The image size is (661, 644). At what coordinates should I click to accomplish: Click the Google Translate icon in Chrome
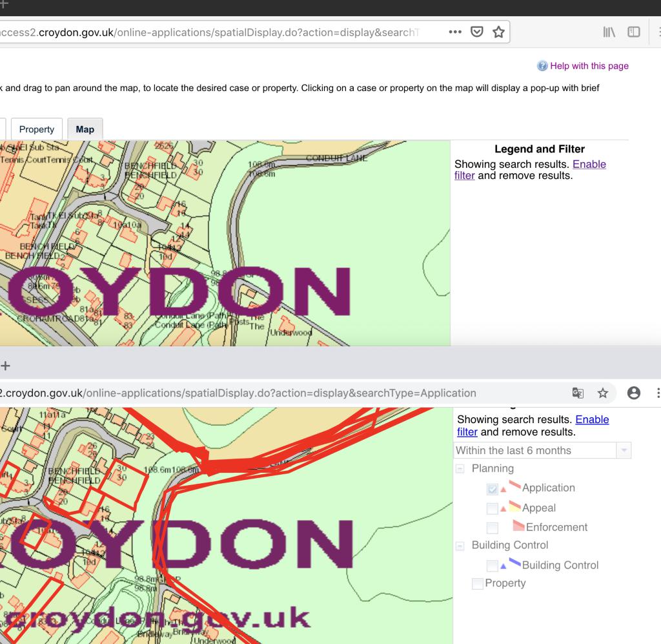pyautogui.click(x=578, y=393)
